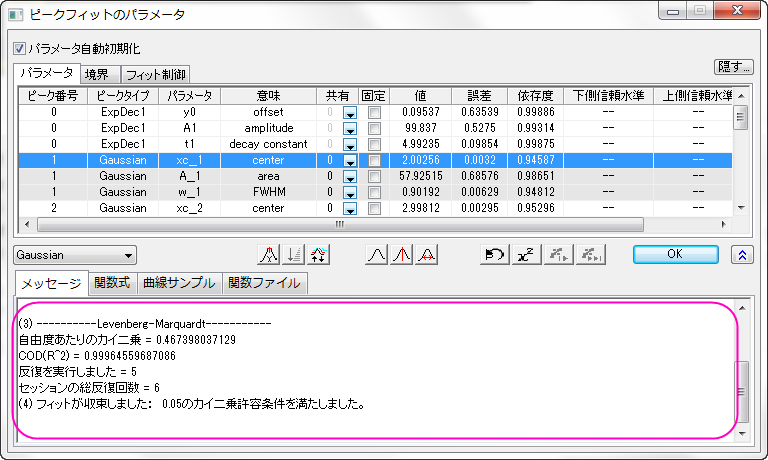Tick the 固定 checkbox for xc_2 row

[x=374, y=208]
